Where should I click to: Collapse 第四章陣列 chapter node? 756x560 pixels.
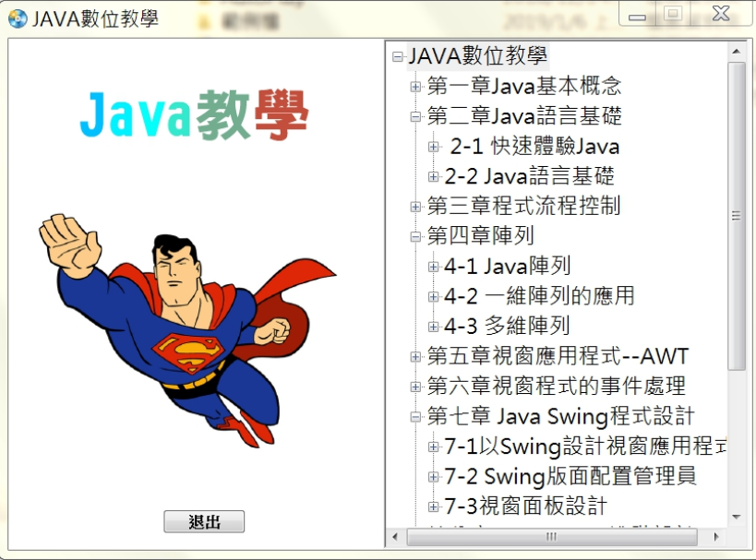point(415,236)
